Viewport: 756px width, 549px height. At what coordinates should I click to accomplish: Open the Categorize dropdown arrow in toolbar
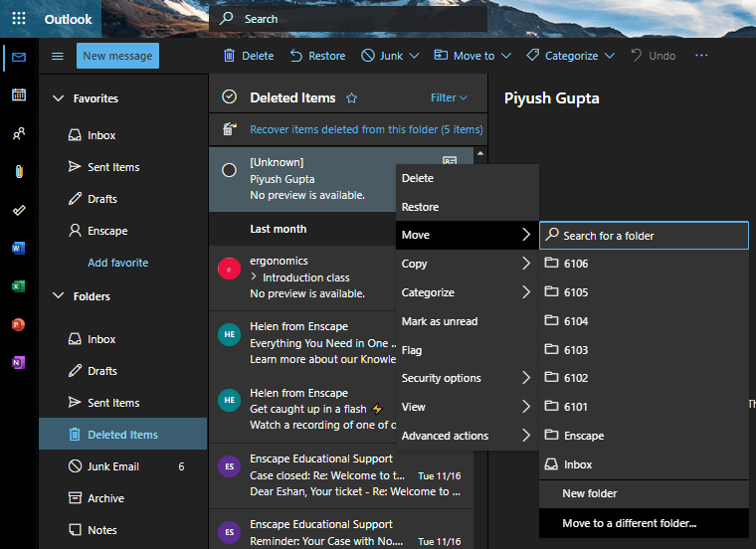[610, 56]
